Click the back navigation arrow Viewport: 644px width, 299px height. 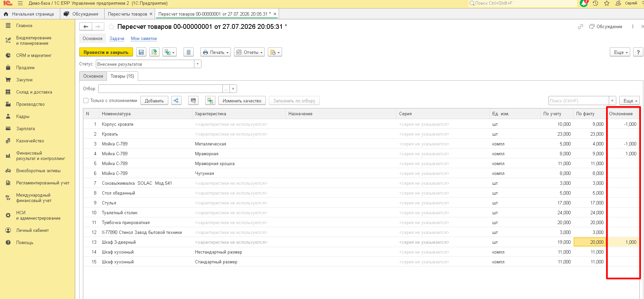(x=86, y=26)
